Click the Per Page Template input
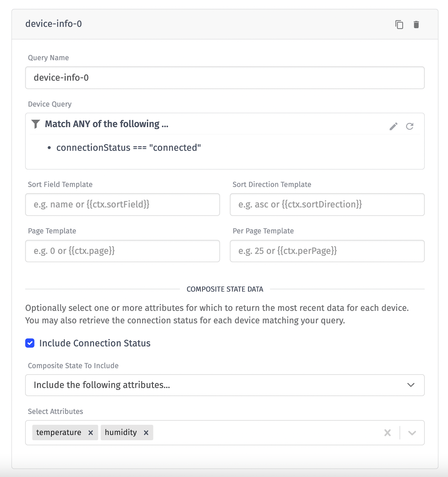448x477 pixels. click(327, 251)
